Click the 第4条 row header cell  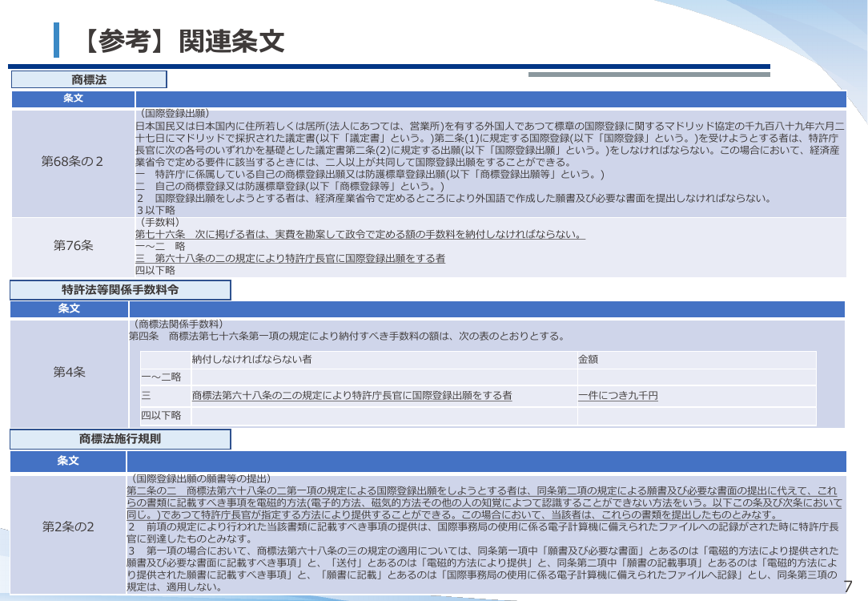point(69,373)
